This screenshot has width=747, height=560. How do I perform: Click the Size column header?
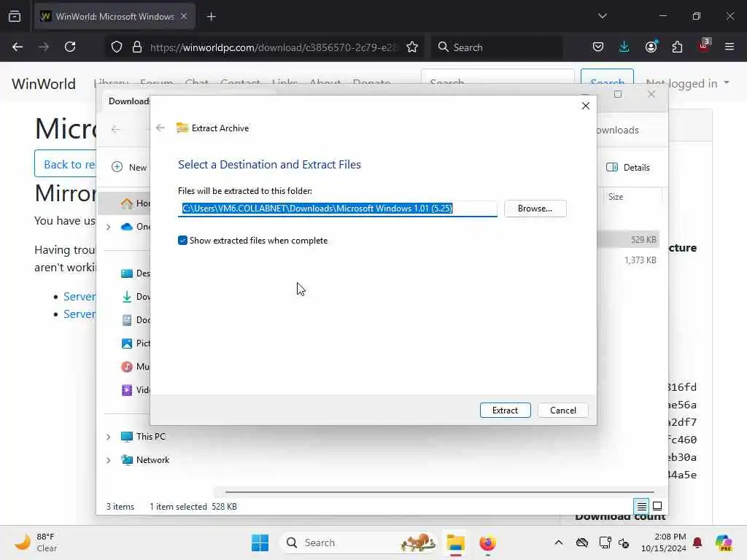tap(616, 197)
